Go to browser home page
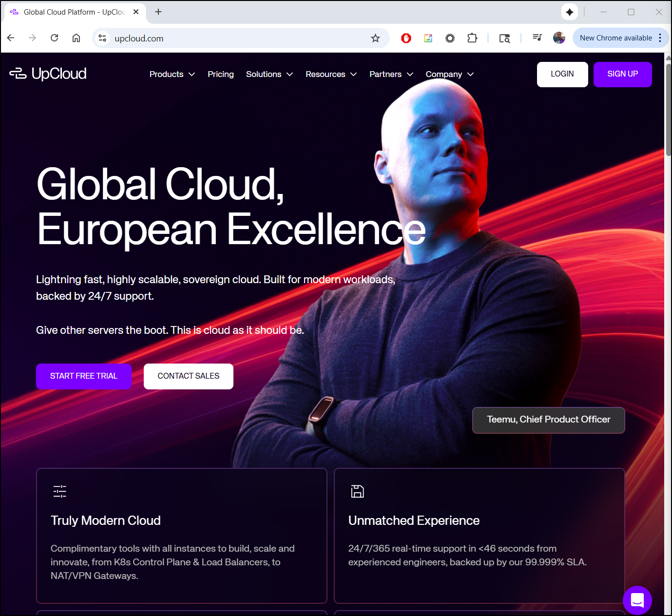 (76, 38)
